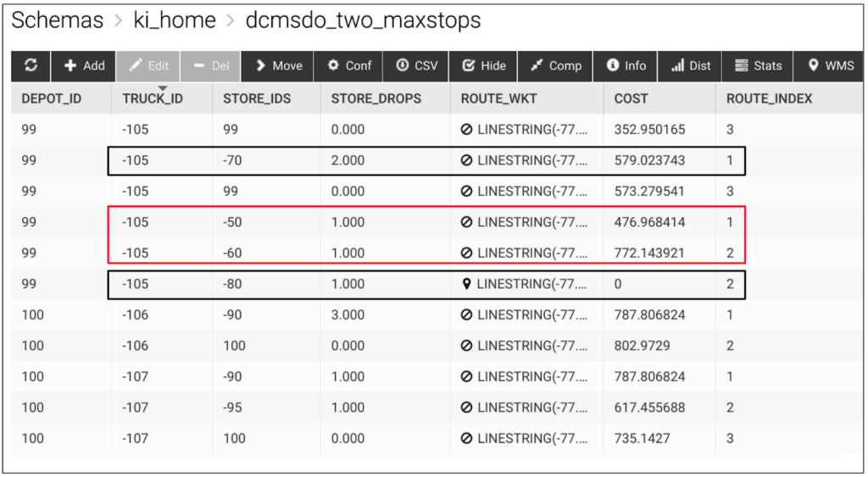Go to Schemas breadcrumb
The width and height of the screenshot is (868, 477).
58,20
